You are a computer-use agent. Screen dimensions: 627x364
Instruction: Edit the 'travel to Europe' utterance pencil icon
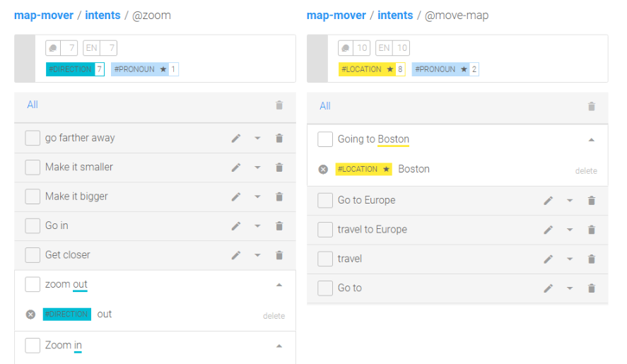coord(549,230)
